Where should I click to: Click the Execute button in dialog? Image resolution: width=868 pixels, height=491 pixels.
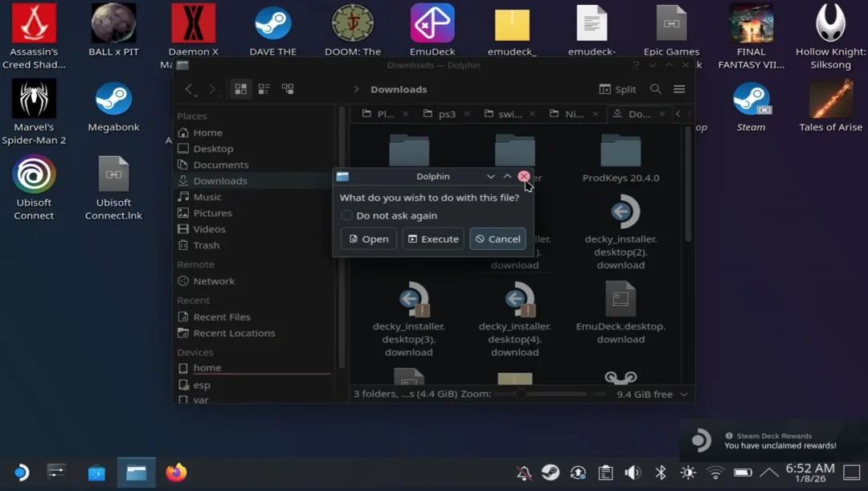[x=433, y=239]
